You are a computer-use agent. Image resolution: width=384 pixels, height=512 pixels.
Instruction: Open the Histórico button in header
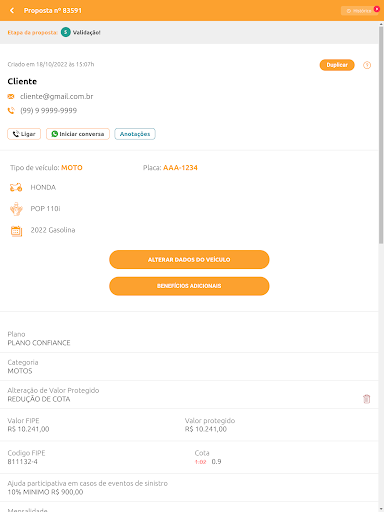pos(359,11)
